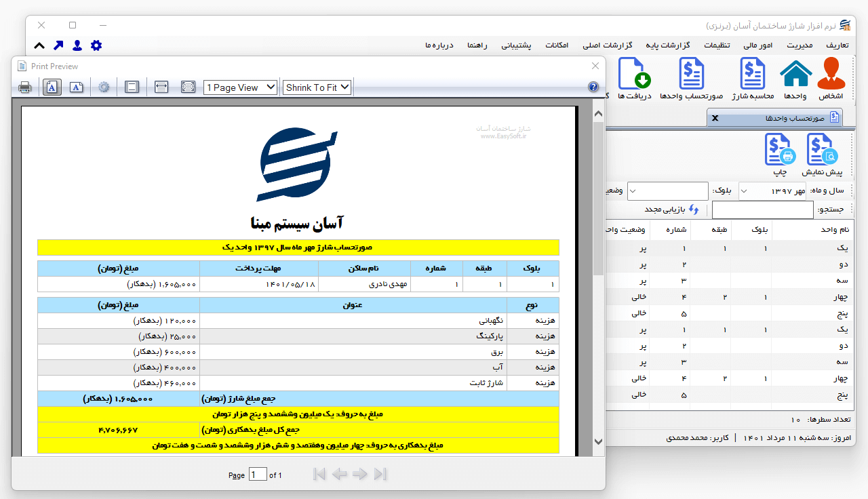Close the Print Preview window
Viewport: 868px width, 499px height.
pyautogui.click(x=595, y=66)
